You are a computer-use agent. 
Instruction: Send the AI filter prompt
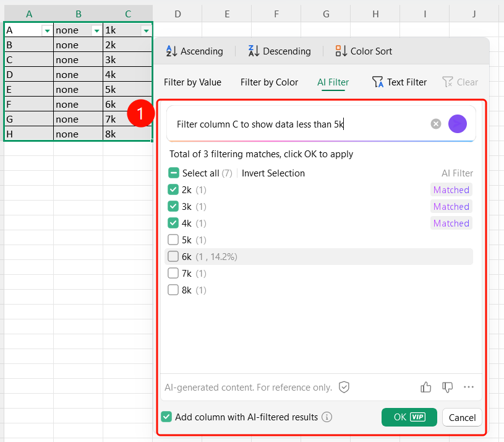[458, 124]
